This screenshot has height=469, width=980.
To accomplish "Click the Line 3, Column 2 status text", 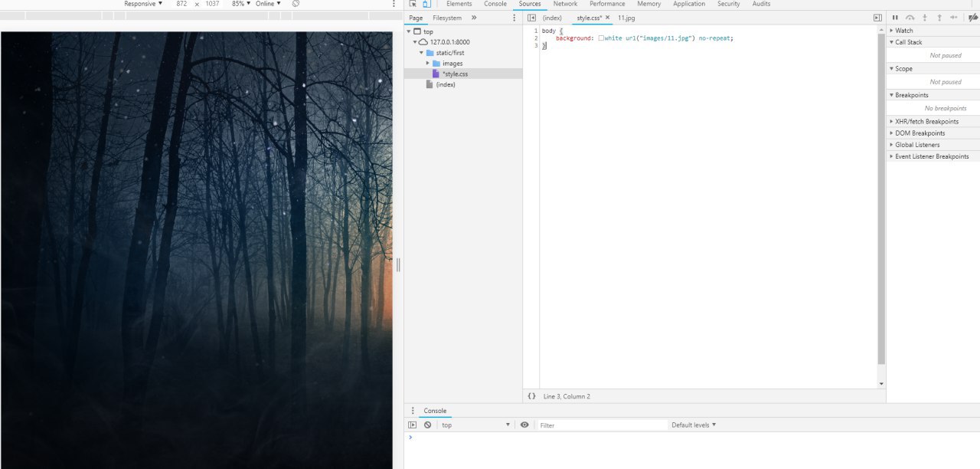I will pos(567,396).
